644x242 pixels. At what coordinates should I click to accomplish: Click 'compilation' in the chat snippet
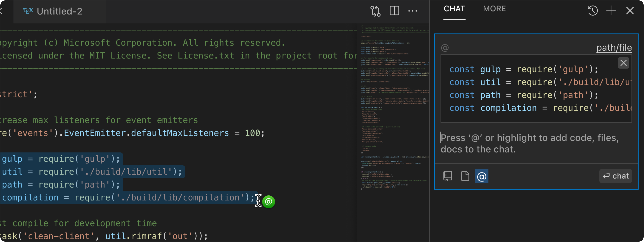[508, 108]
